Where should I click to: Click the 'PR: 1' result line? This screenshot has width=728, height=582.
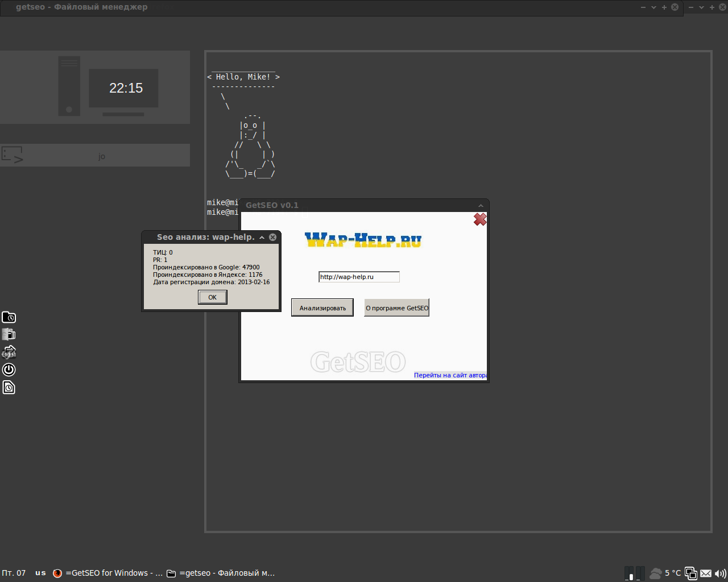tap(160, 260)
